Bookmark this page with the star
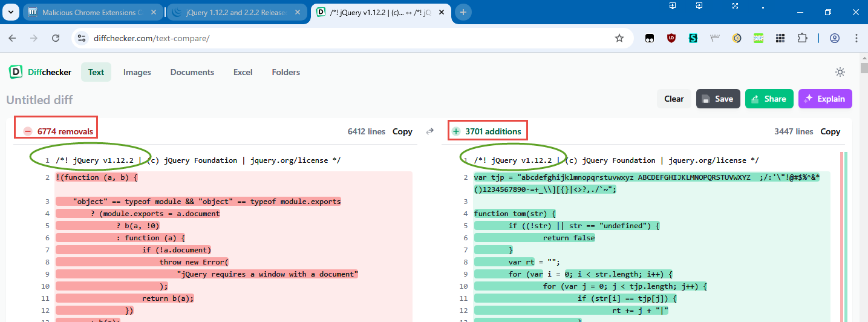The width and height of the screenshot is (868, 322). click(619, 38)
